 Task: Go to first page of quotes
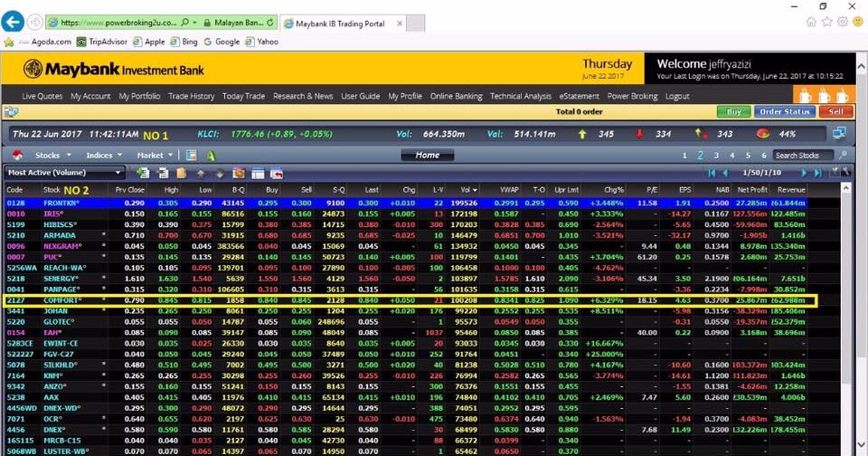click(712, 173)
